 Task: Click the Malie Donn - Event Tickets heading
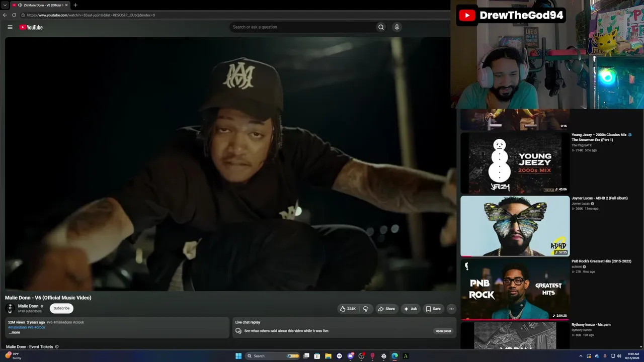(x=30, y=347)
